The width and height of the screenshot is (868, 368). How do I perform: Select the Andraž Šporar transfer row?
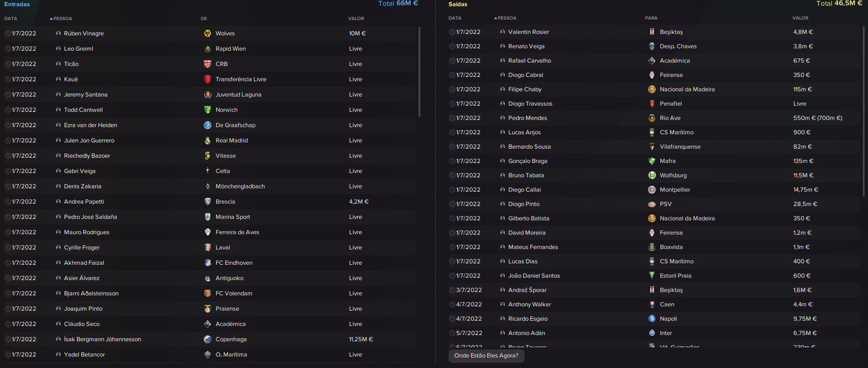[655, 290]
